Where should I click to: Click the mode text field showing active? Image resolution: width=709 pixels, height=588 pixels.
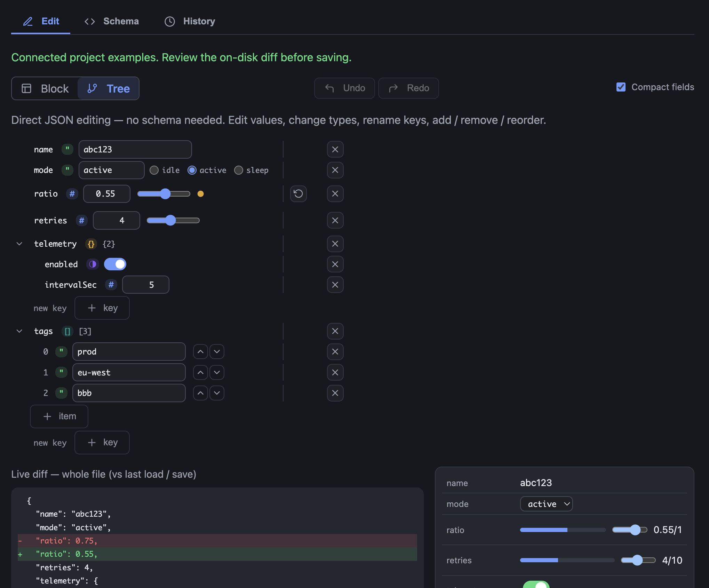click(x=111, y=170)
